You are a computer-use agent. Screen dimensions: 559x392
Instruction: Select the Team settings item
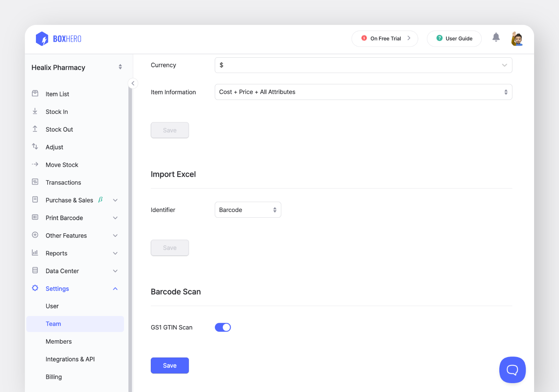coord(75,324)
